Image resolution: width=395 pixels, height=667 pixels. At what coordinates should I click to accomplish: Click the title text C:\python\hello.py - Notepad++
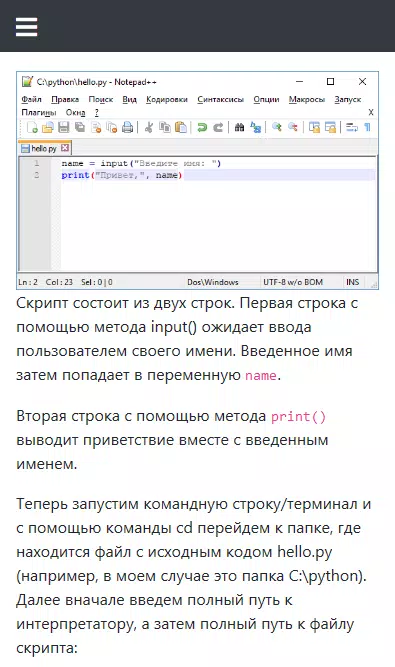tap(97, 82)
